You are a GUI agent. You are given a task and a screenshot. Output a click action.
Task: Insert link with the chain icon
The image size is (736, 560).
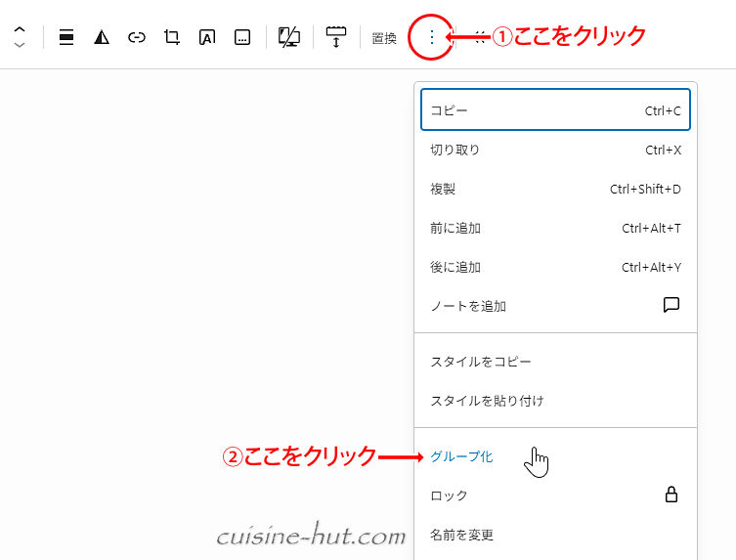pos(137,37)
